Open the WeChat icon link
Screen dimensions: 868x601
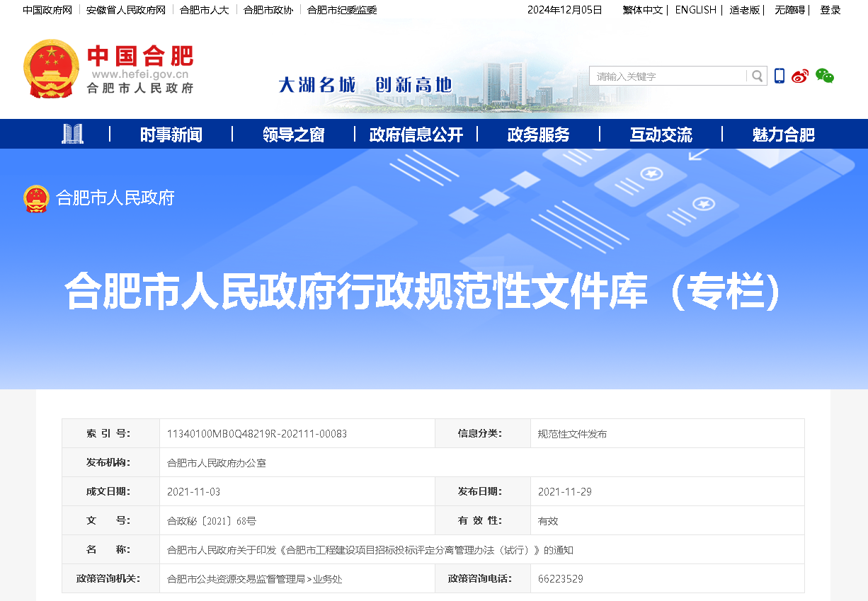pos(824,76)
